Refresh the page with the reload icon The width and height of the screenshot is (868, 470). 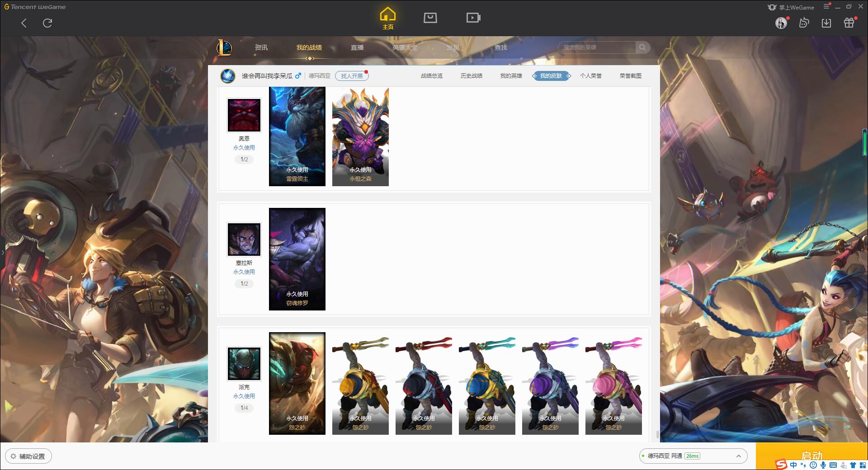point(47,23)
